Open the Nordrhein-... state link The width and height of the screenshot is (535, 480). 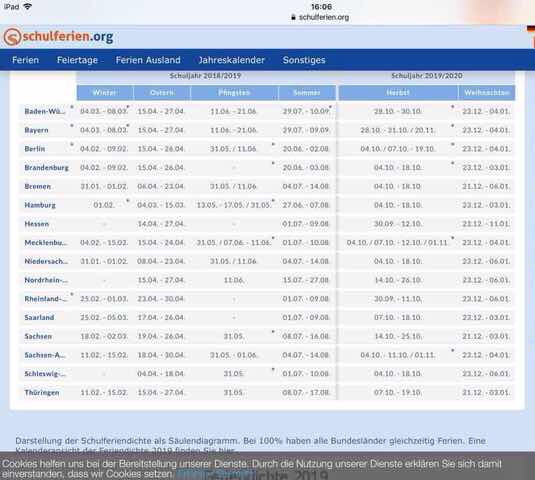[x=46, y=280]
